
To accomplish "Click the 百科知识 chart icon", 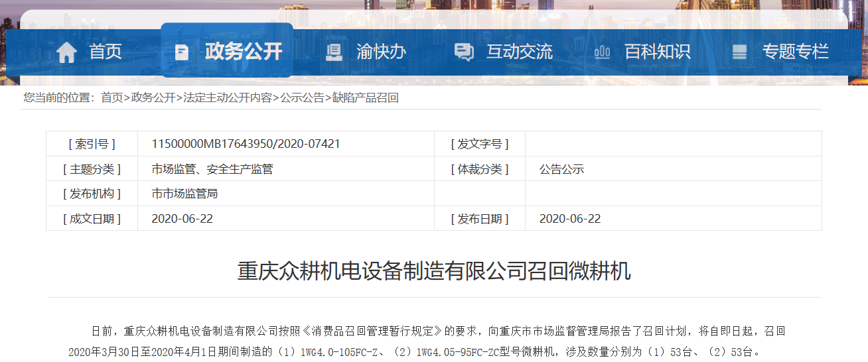I will 602,52.
